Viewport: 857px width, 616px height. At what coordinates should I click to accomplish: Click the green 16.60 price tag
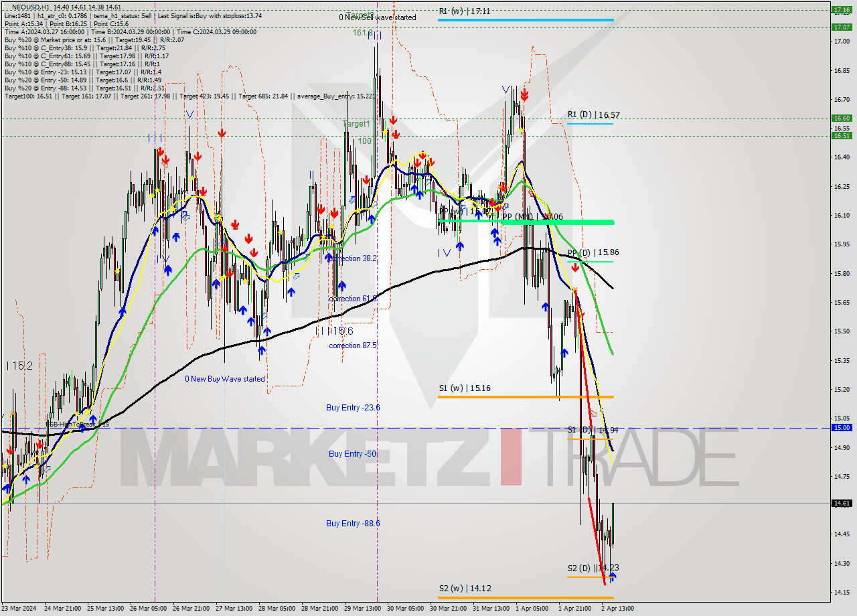click(x=842, y=119)
